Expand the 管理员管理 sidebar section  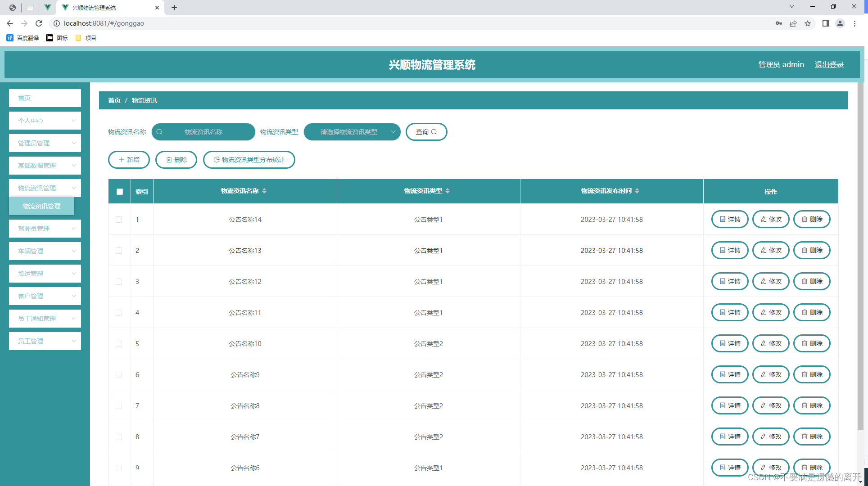(45, 143)
